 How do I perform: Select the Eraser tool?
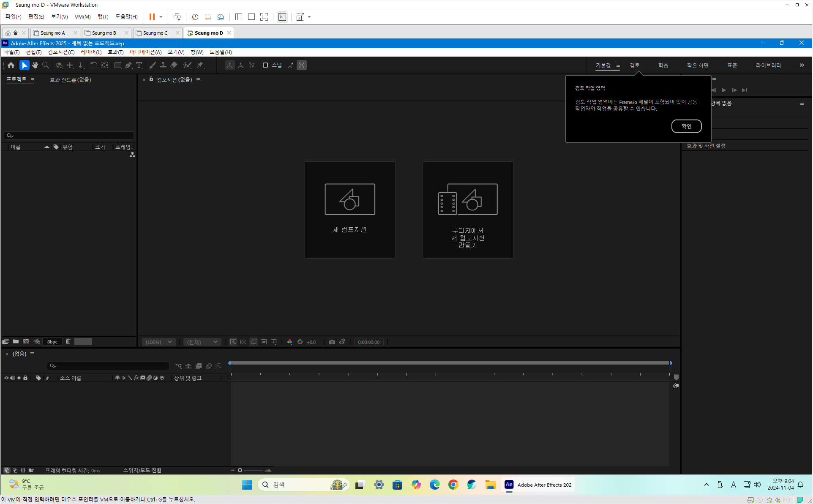pyautogui.click(x=174, y=65)
